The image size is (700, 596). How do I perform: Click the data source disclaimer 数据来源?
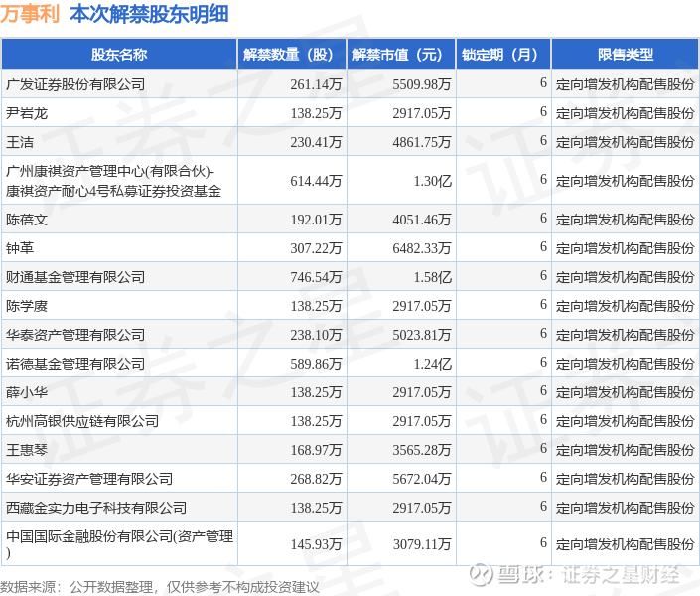pyautogui.click(x=160, y=587)
